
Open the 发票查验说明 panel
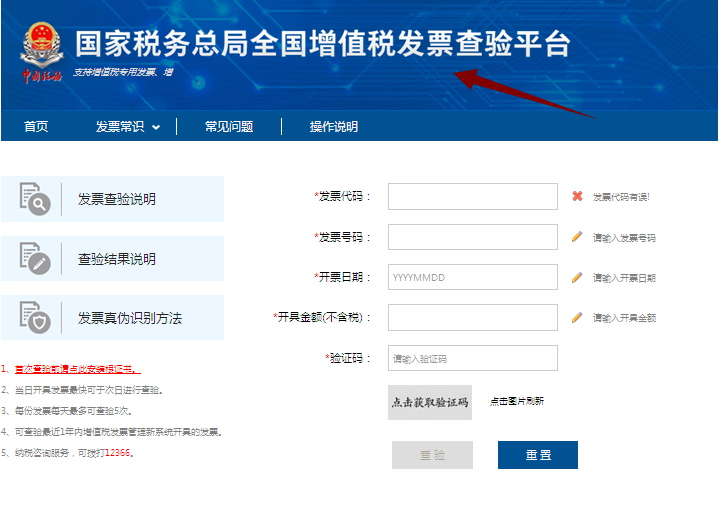113,199
